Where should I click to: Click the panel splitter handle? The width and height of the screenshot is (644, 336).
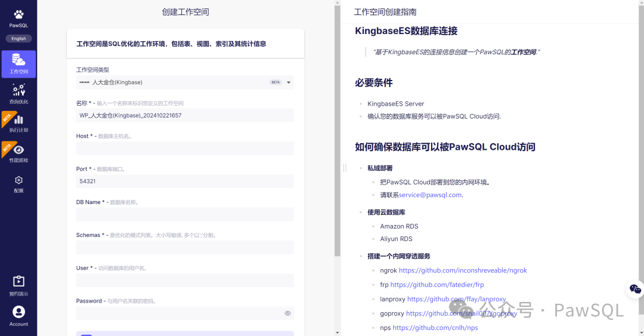tap(345, 168)
